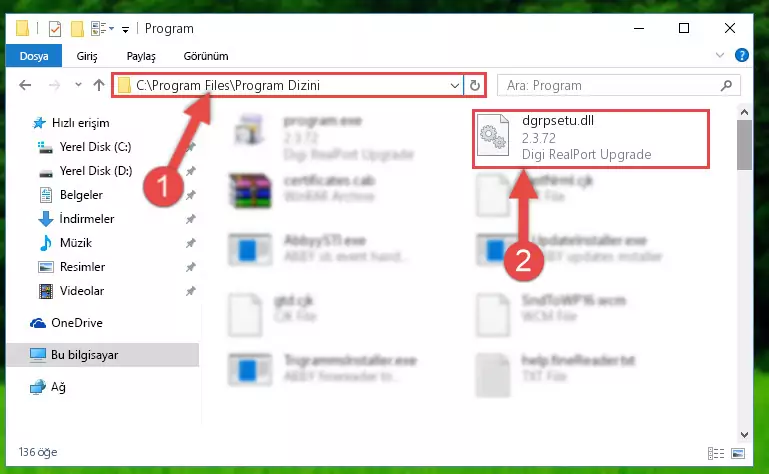
Task: Refresh the current folder view
Action: (x=474, y=85)
